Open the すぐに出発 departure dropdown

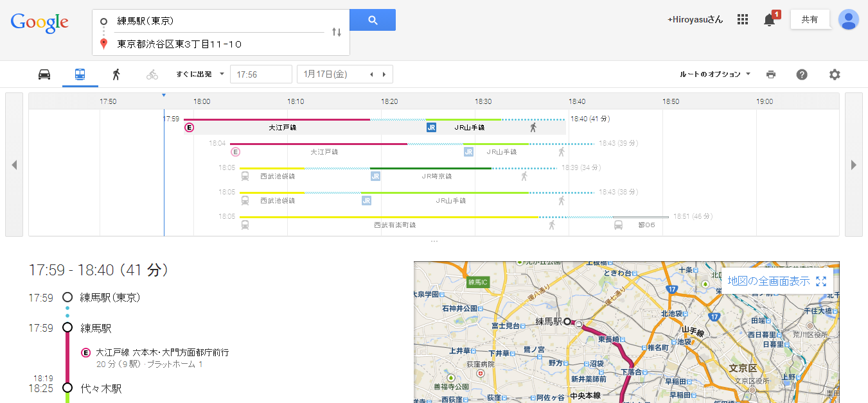[x=200, y=74]
